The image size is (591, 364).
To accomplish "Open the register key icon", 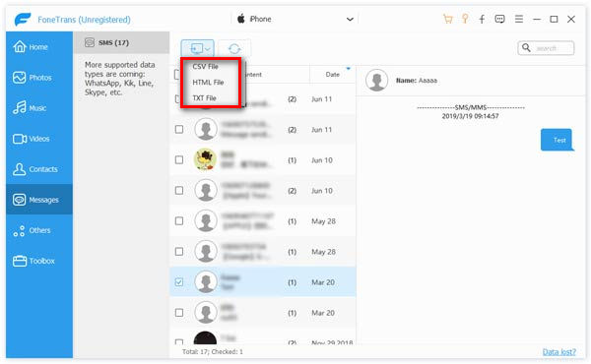I will [x=465, y=19].
